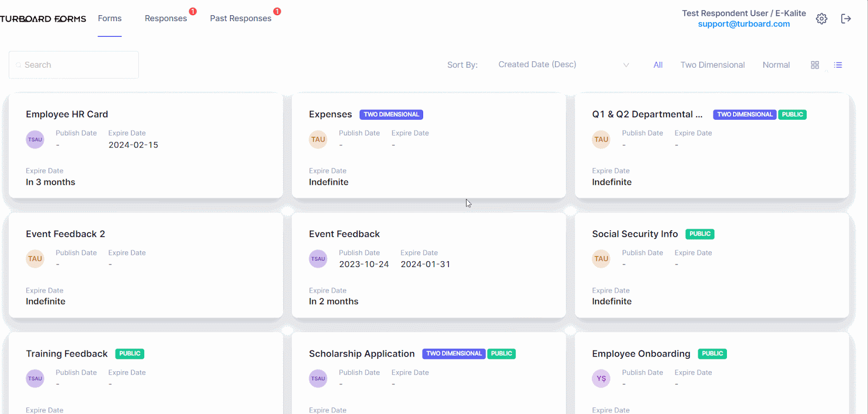Open the Q1 & Q2 Departmental form

click(x=647, y=114)
